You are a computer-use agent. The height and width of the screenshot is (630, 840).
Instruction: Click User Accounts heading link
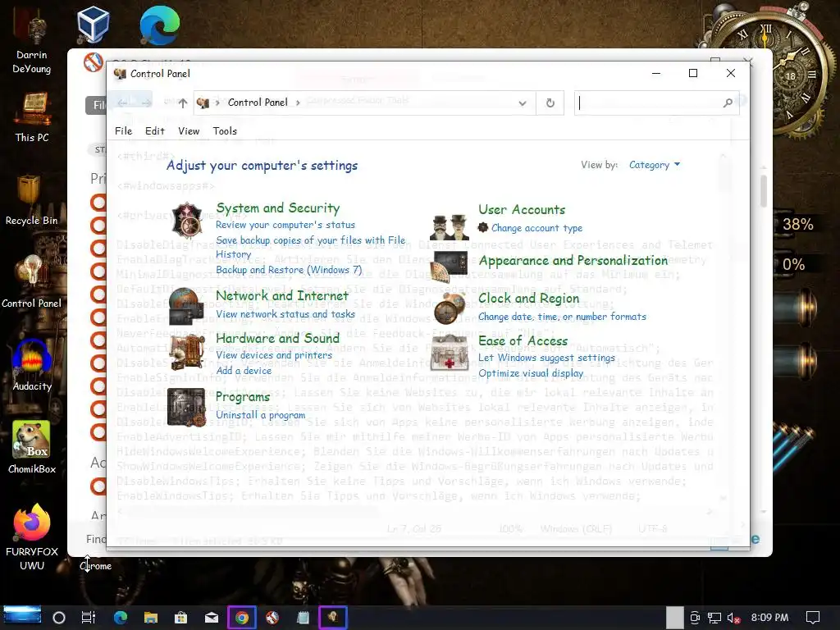[x=522, y=209]
